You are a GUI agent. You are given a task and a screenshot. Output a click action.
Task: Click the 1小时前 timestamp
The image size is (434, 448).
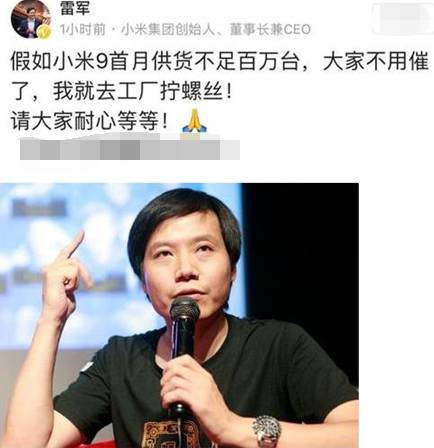point(82,30)
